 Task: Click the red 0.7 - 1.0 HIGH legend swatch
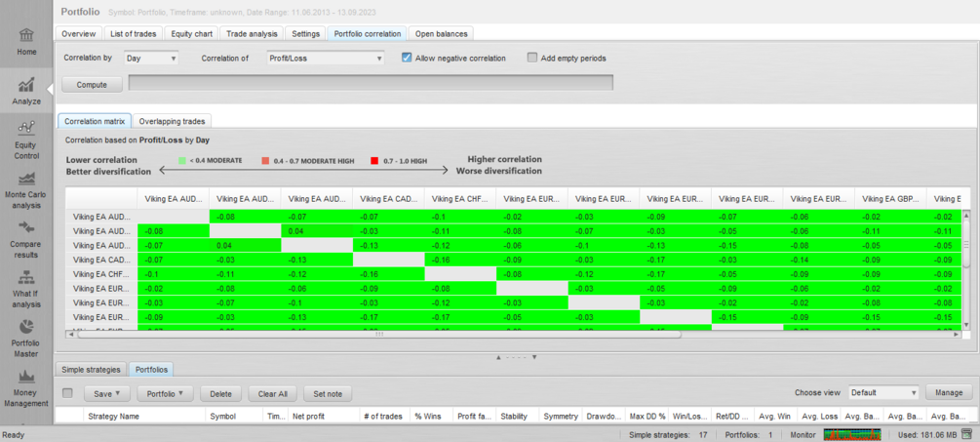[x=374, y=161]
